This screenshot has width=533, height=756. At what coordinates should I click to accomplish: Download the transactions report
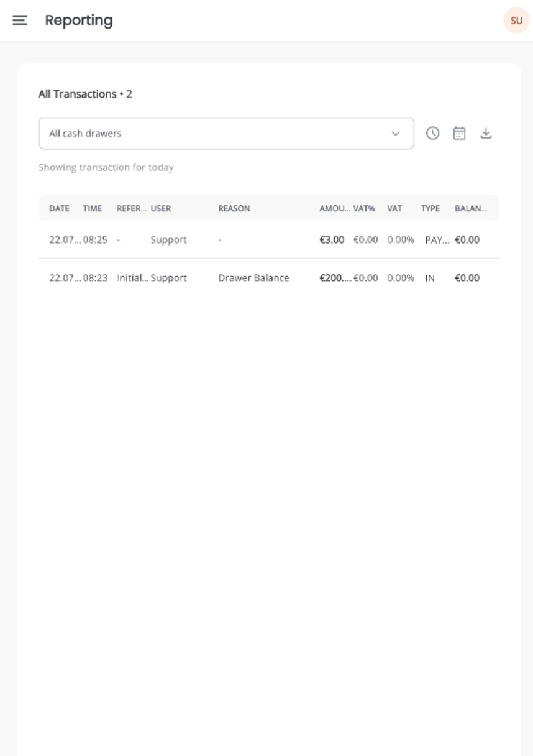coord(486,133)
